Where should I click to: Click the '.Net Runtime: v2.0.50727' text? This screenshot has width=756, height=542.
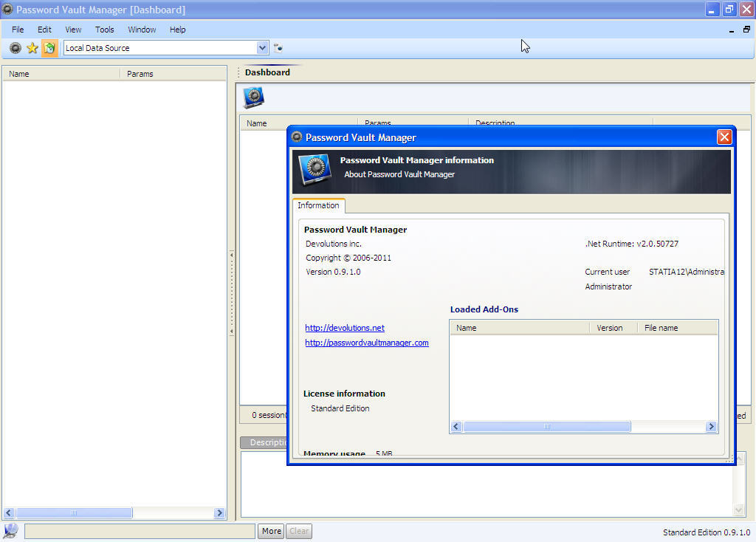pos(632,244)
